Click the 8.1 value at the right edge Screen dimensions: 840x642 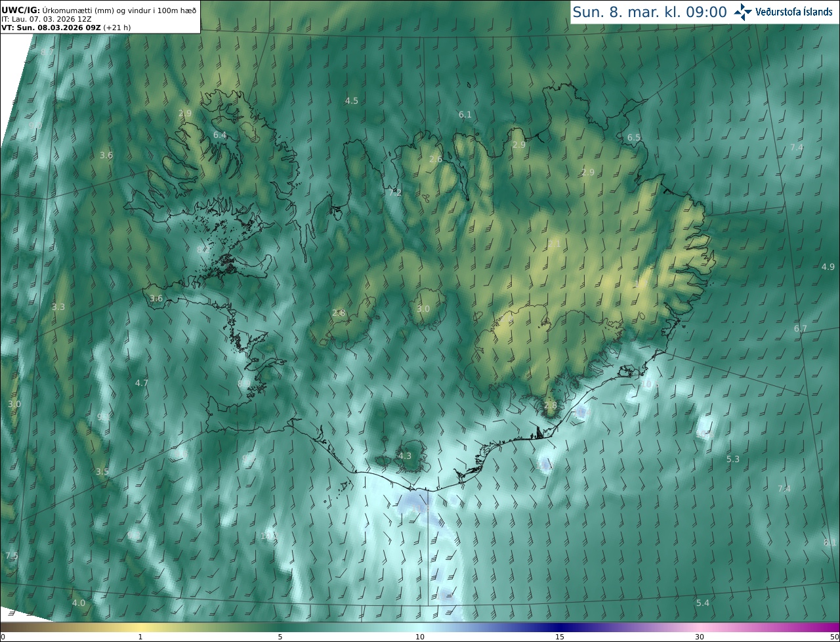pyautogui.click(x=830, y=542)
